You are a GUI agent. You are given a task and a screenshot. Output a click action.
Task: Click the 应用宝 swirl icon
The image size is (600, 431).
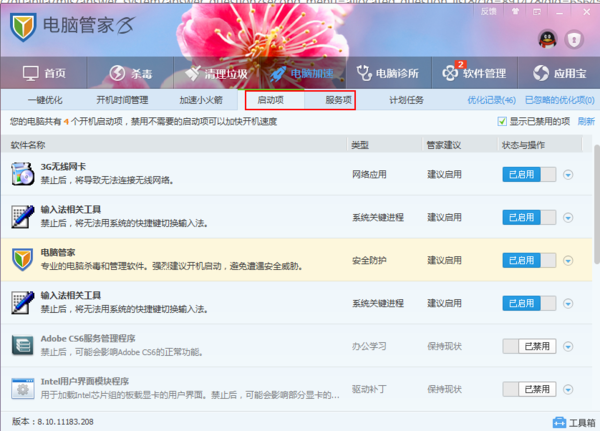tap(541, 73)
